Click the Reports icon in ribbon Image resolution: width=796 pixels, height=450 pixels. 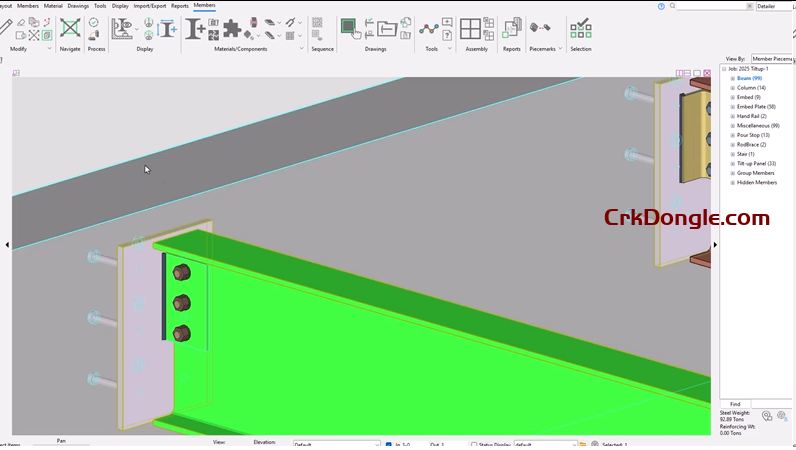[512, 28]
